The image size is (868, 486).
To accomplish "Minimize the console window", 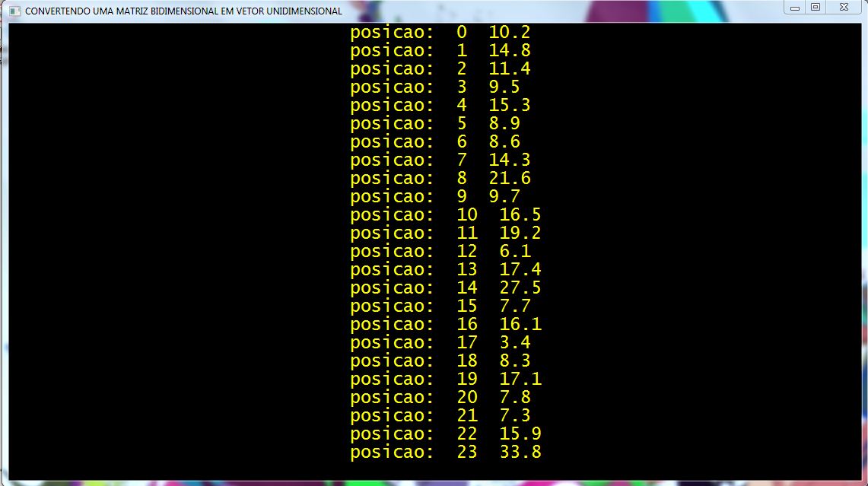I will (x=795, y=8).
